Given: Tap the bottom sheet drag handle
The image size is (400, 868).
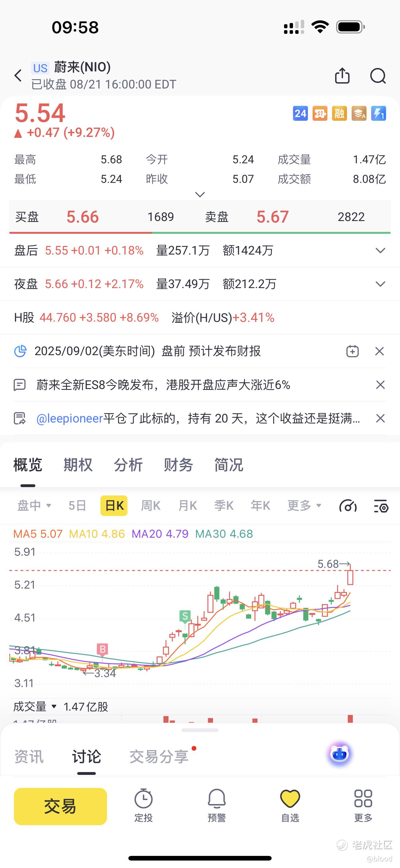Looking at the screenshot, I should [200, 730].
